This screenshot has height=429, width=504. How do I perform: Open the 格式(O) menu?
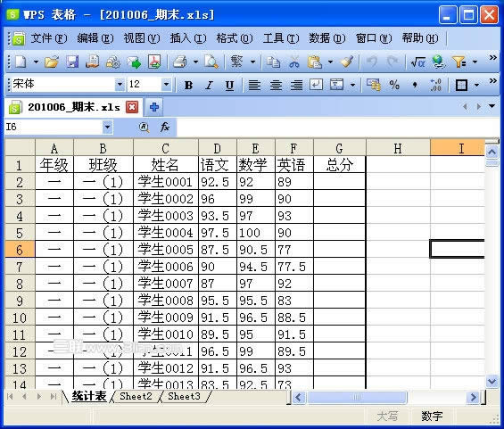coord(235,38)
